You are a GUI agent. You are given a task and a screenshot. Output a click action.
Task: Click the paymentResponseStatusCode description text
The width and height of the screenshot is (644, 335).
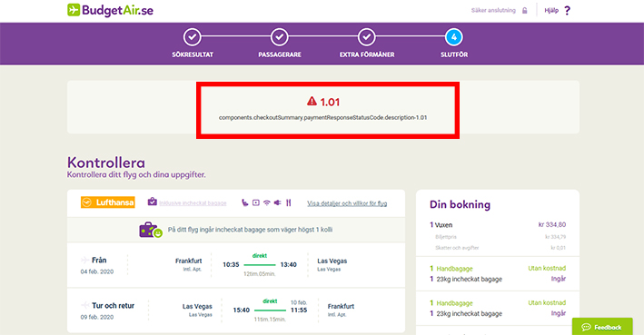click(322, 117)
